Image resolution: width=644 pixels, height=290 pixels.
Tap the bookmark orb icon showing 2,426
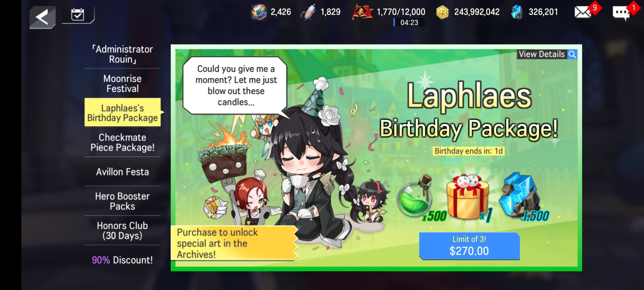pyautogui.click(x=259, y=12)
